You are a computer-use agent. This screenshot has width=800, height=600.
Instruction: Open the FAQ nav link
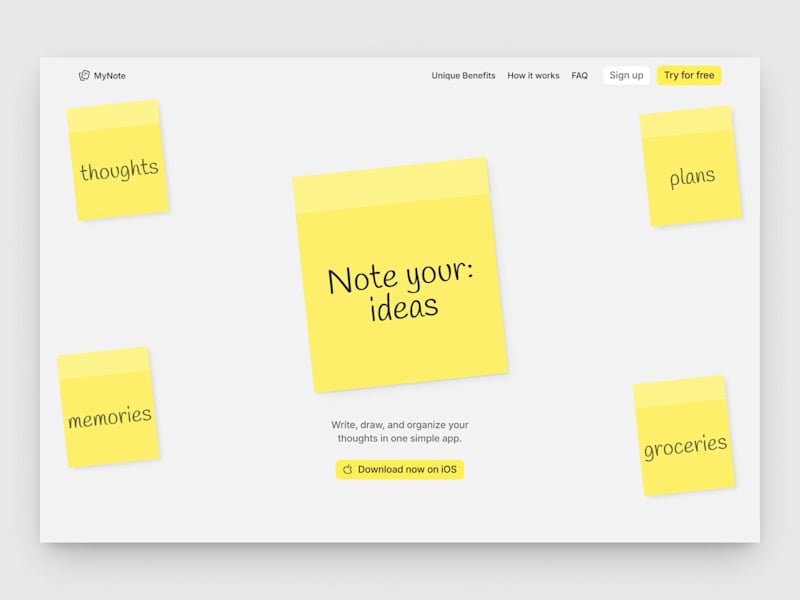[580, 76]
